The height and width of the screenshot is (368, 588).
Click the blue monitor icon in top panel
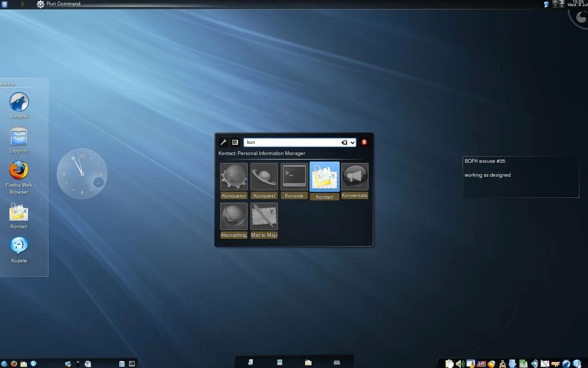click(546, 4)
